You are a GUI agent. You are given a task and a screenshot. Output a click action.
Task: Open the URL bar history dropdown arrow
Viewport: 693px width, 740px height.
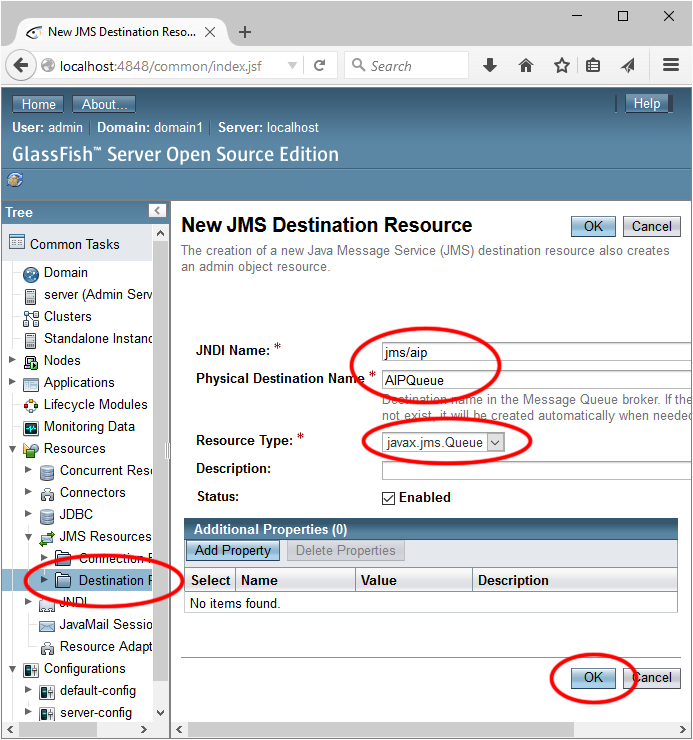[x=292, y=65]
